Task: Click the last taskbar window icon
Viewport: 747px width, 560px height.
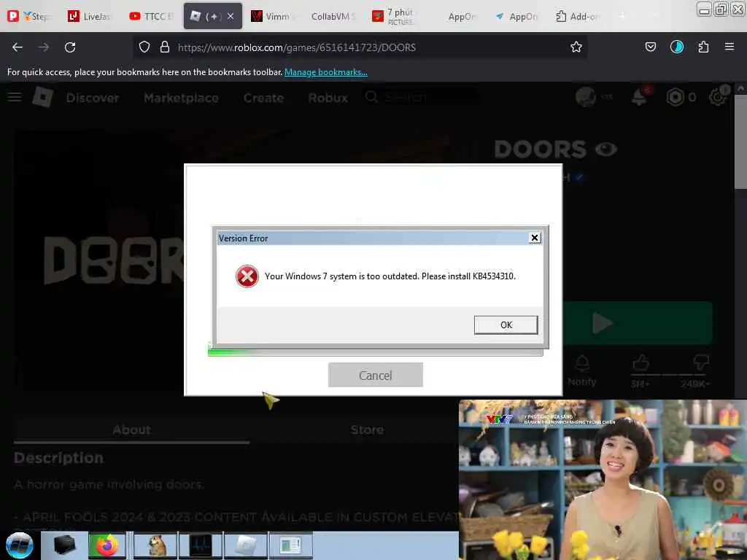Action: click(291, 545)
